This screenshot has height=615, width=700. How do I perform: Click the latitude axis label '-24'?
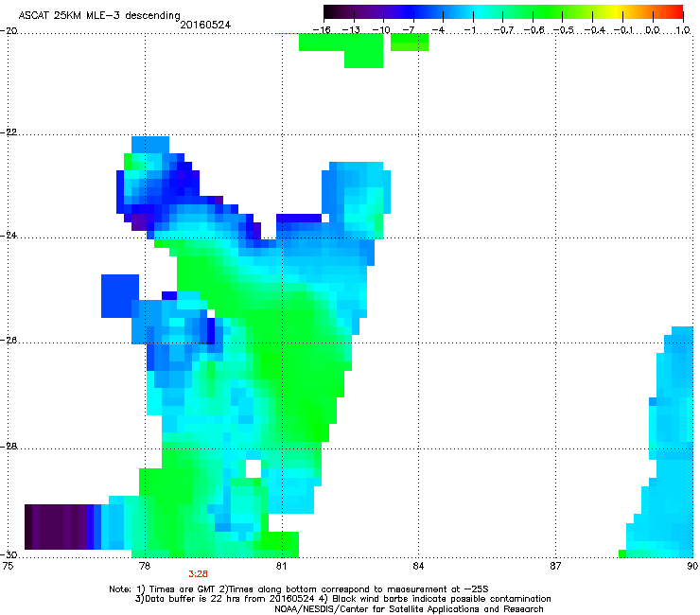[x=9, y=236]
